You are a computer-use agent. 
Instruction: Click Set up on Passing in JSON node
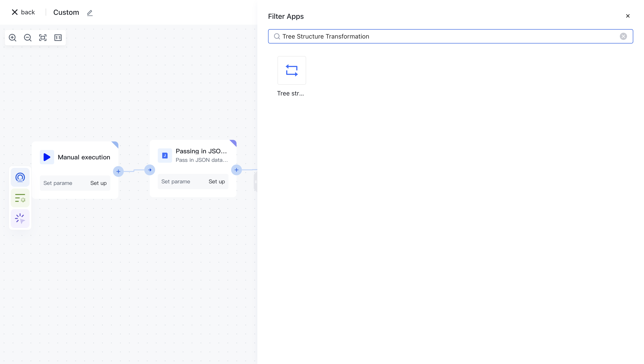click(217, 182)
